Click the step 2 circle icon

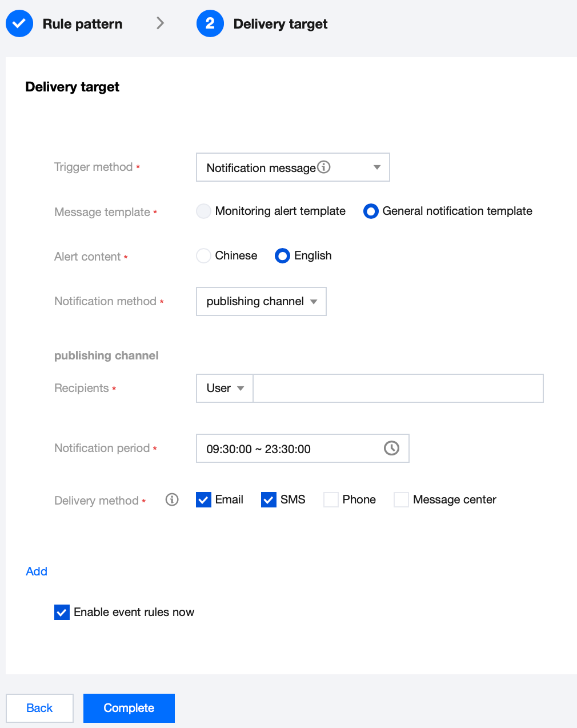coord(210,23)
